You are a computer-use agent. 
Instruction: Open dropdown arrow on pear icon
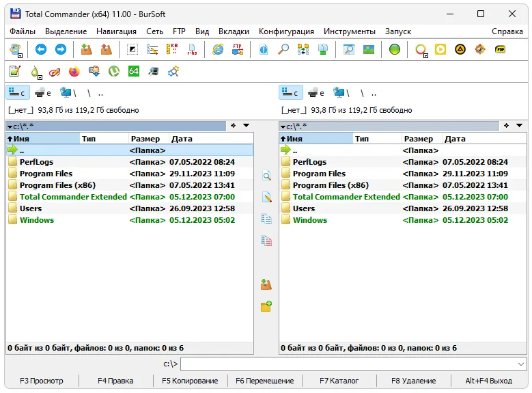pos(40,77)
